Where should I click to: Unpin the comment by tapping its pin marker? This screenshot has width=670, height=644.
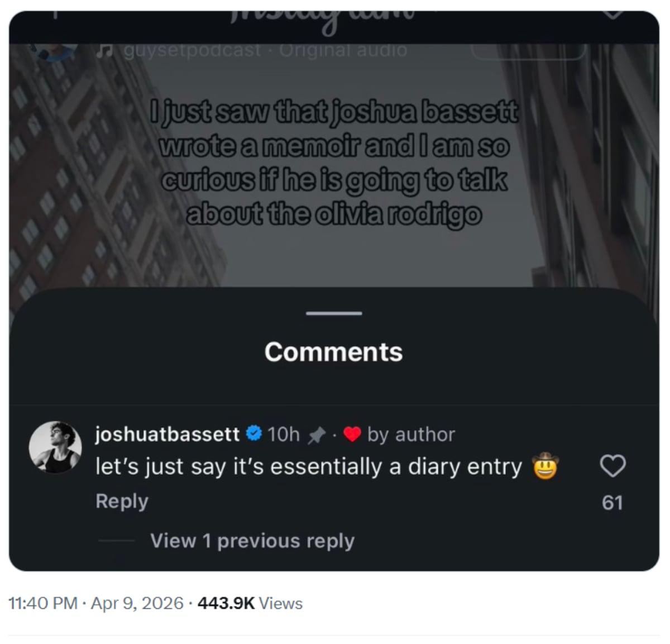coord(317,435)
